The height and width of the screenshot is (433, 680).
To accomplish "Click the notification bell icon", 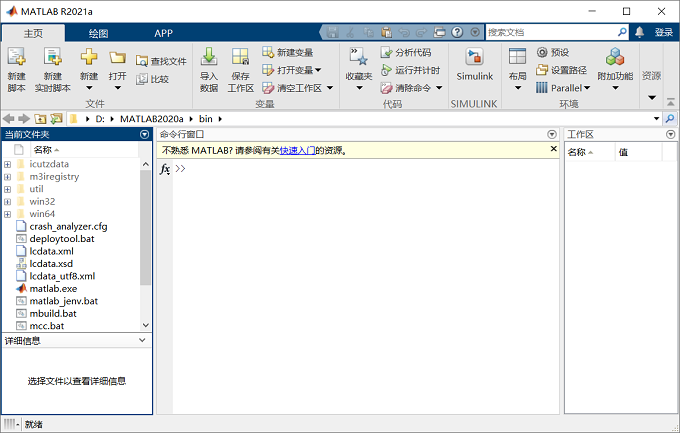I will coord(639,32).
